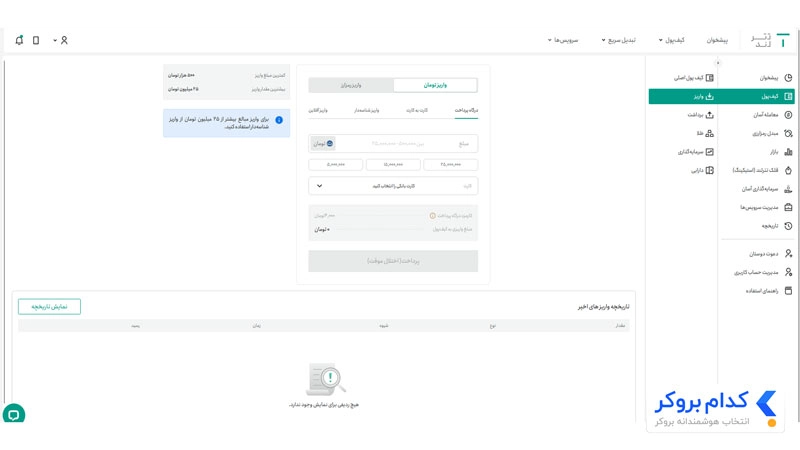Collapse the sidebar using the small arrow handle
Viewport: 800px width, 450px height.
point(718,63)
